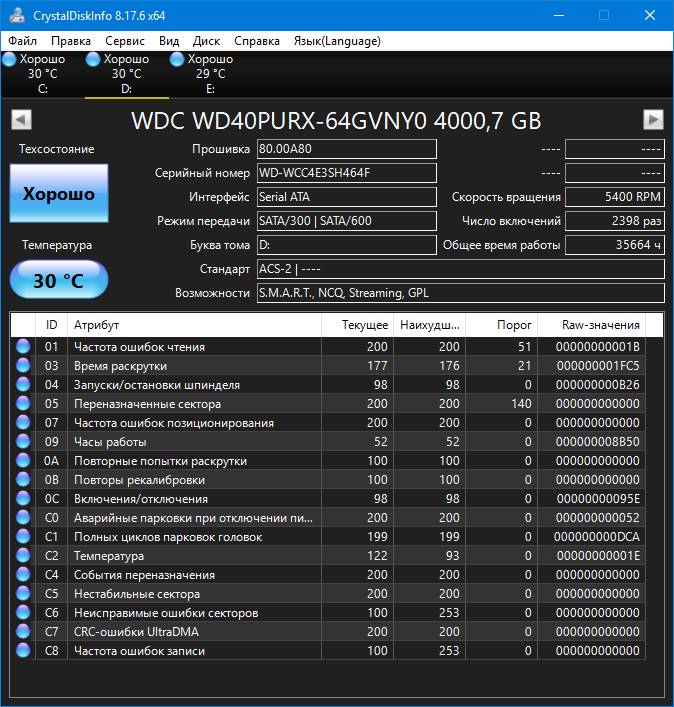Open the Язык(Language) menu
The height and width of the screenshot is (707, 674).
336,41
